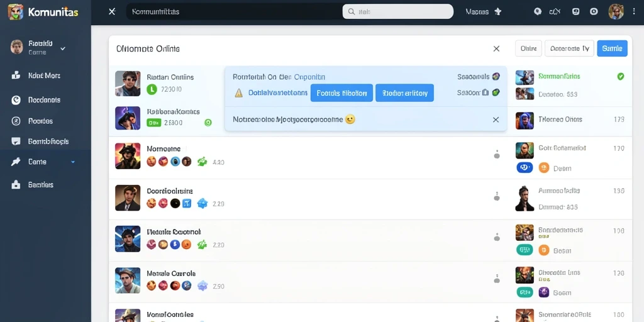
Task: Click the search field in the top bar
Action: (398, 11)
